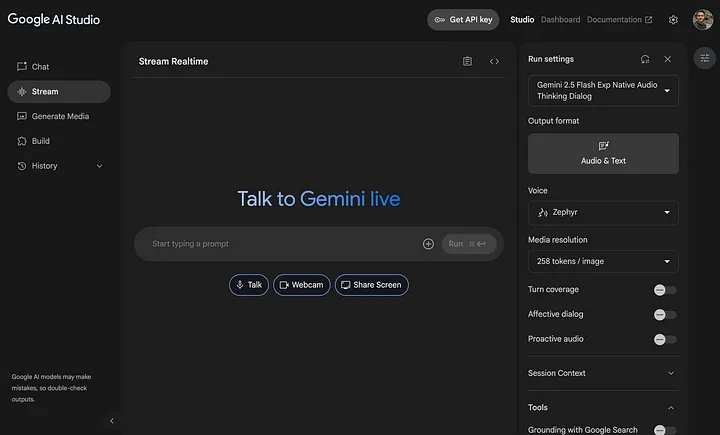Open the user profile avatar
This screenshot has width=720, height=435.
click(x=703, y=20)
